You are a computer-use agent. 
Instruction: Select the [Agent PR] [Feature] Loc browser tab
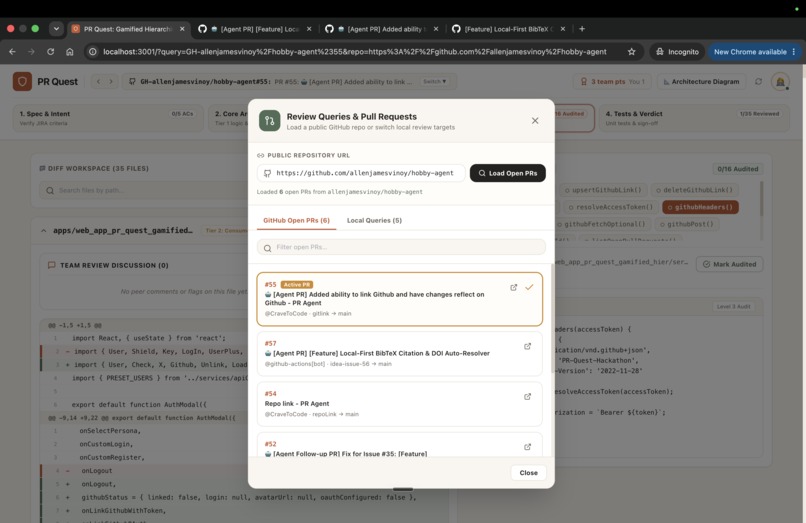(x=255, y=29)
